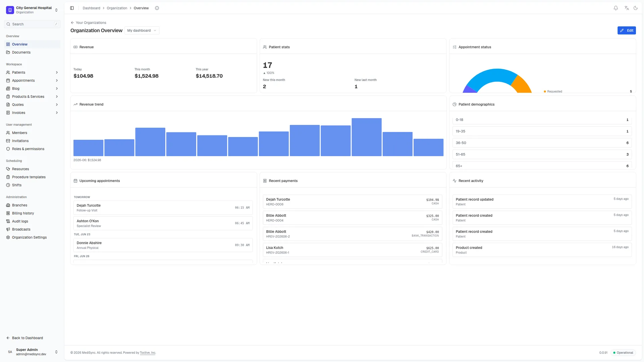The height and width of the screenshot is (362, 644).
Task: Click the Audit logs icon
Action: [x=8, y=221]
